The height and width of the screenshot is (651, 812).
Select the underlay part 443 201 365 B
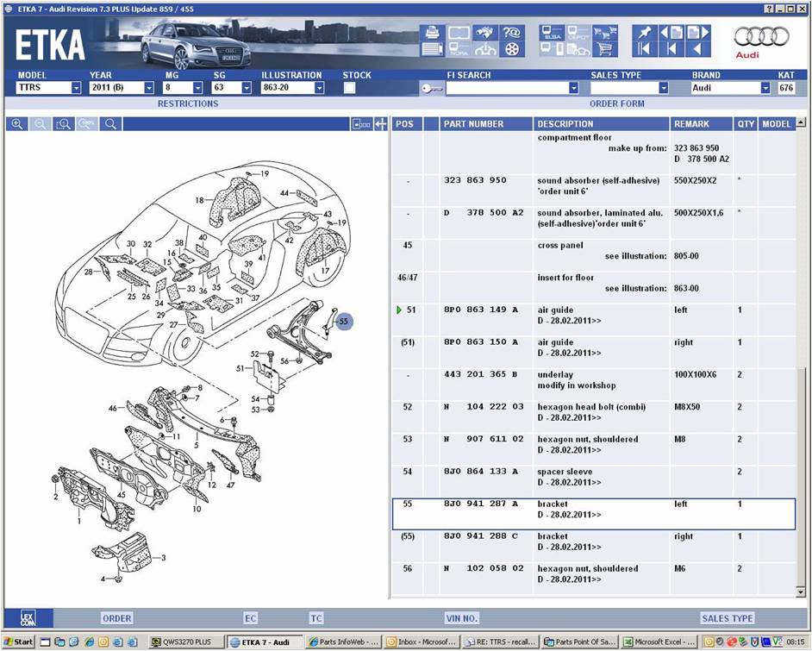click(x=481, y=374)
